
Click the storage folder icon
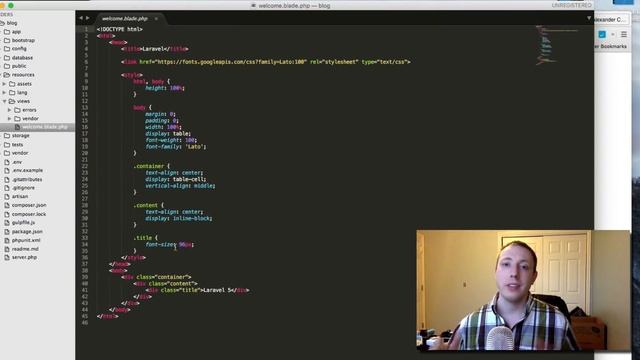[x=7, y=136]
